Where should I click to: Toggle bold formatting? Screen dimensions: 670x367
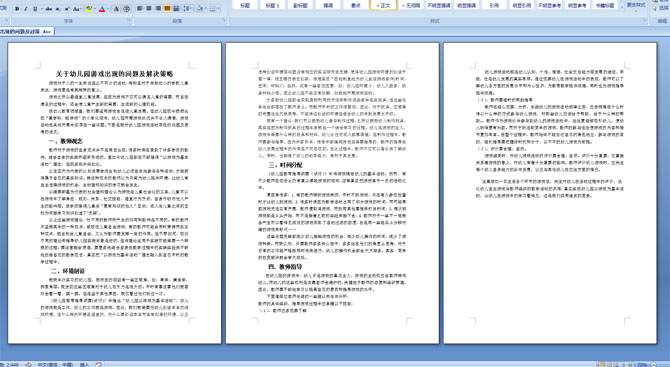click(17, 9)
